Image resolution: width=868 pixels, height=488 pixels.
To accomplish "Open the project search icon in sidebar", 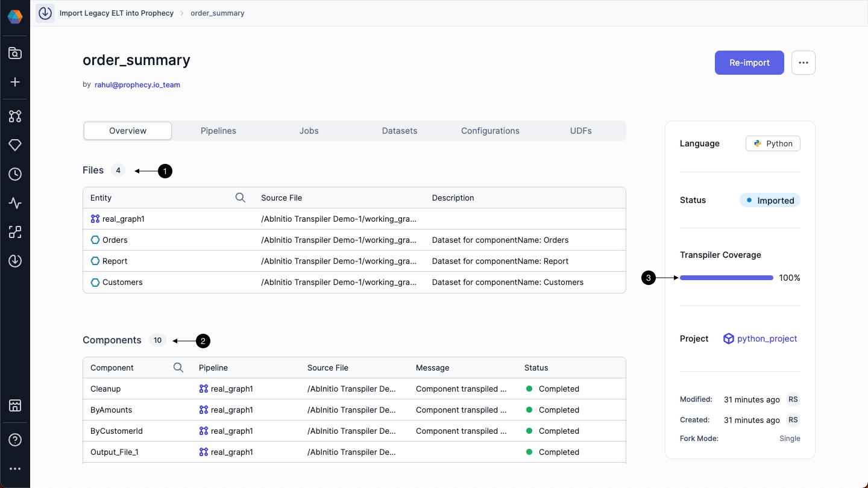I will [14, 53].
